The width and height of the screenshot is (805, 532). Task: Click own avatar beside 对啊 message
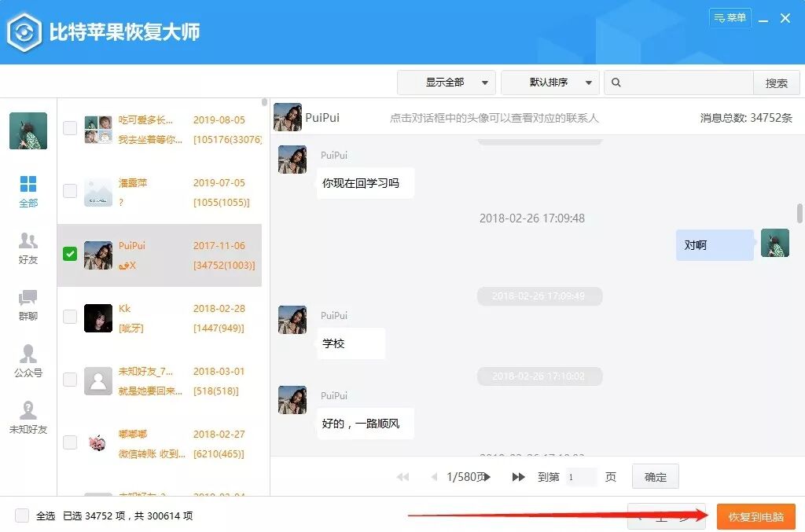click(774, 243)
